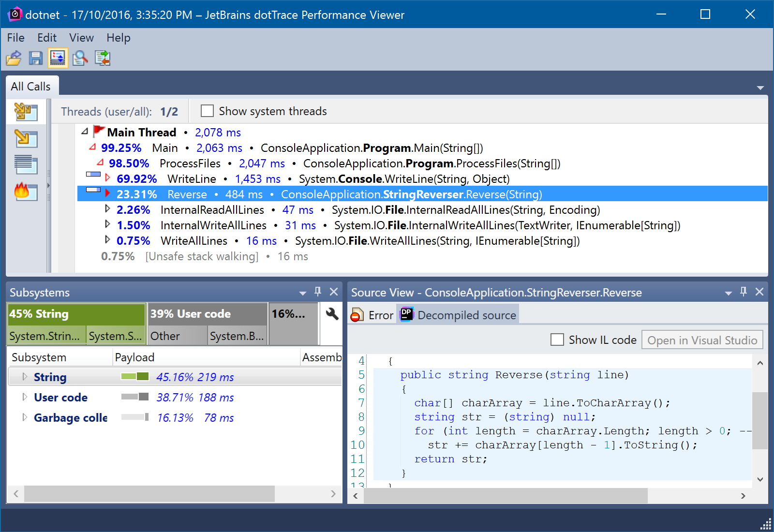Click the Other sub-block under User code
The image size is (774, 532).
pos(178,336)
